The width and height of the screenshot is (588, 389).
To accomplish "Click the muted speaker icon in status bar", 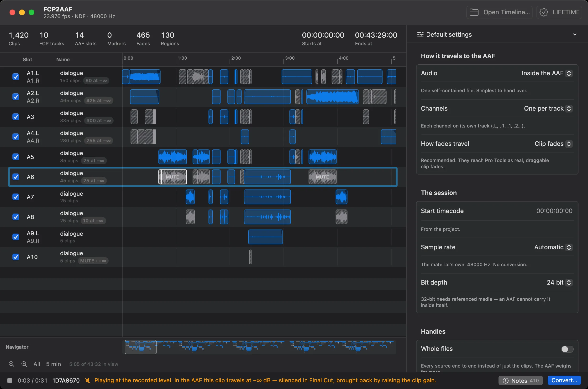I will pyautogui.click(x=88, y=380).
